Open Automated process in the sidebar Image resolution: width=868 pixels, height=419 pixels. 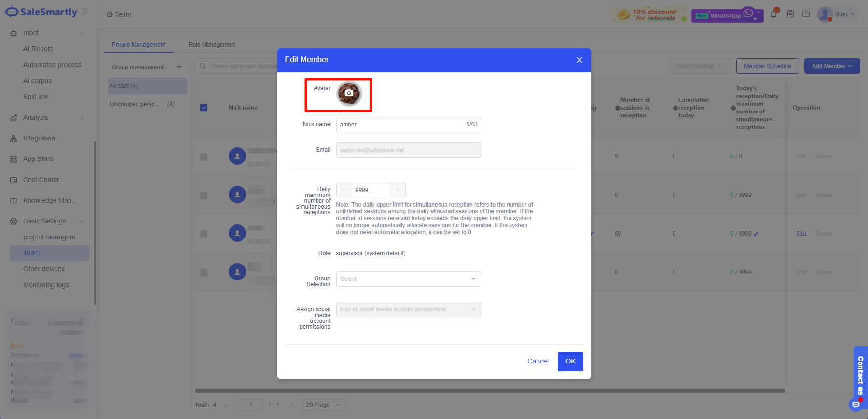coord(52,65)
